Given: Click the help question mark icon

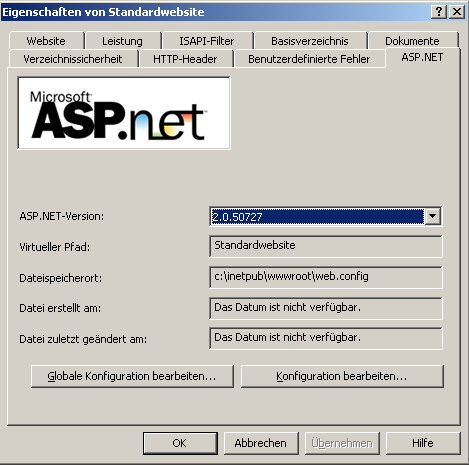Looking at the screenshot, I should click(439, 12).
